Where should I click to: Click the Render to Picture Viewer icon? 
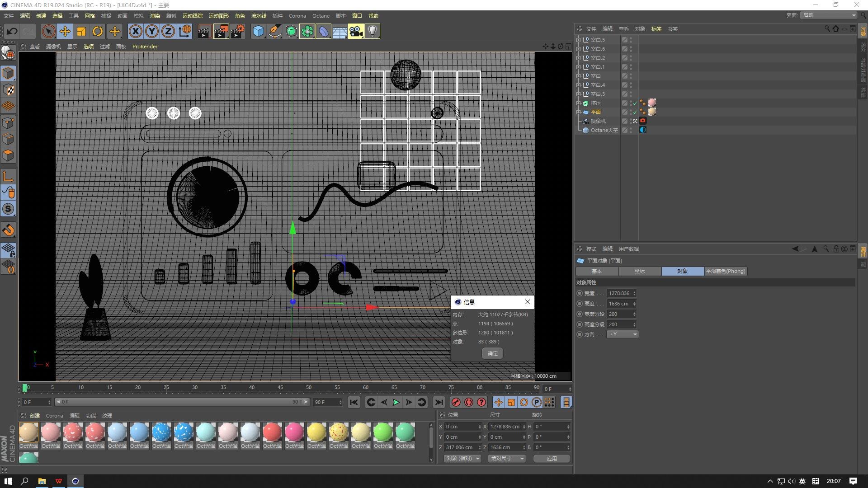(221, 32)
